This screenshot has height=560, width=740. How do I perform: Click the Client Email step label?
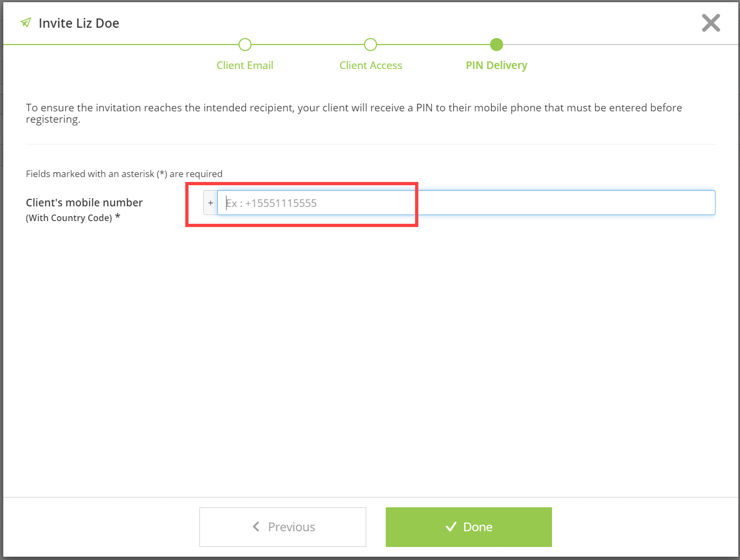coord(245,65)
